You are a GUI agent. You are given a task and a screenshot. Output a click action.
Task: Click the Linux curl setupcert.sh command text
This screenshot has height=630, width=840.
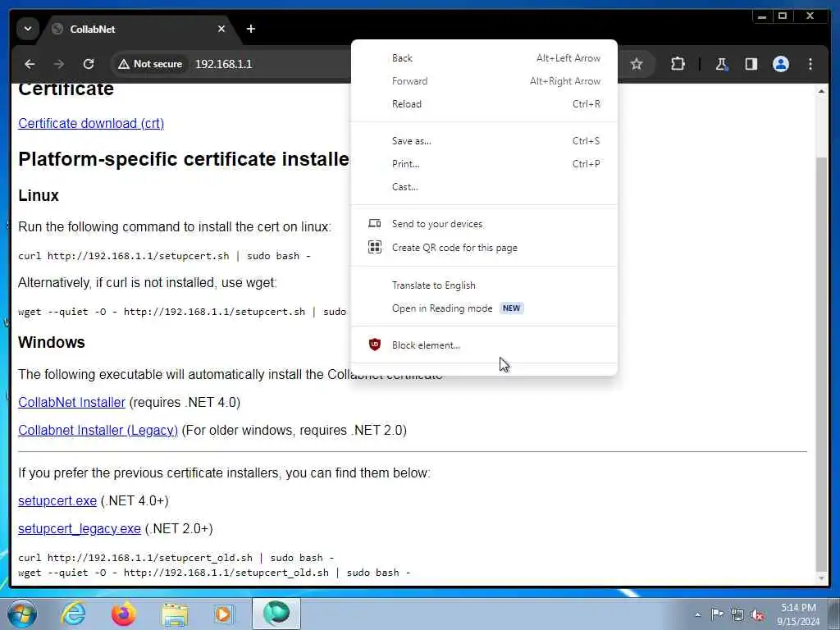164,256
